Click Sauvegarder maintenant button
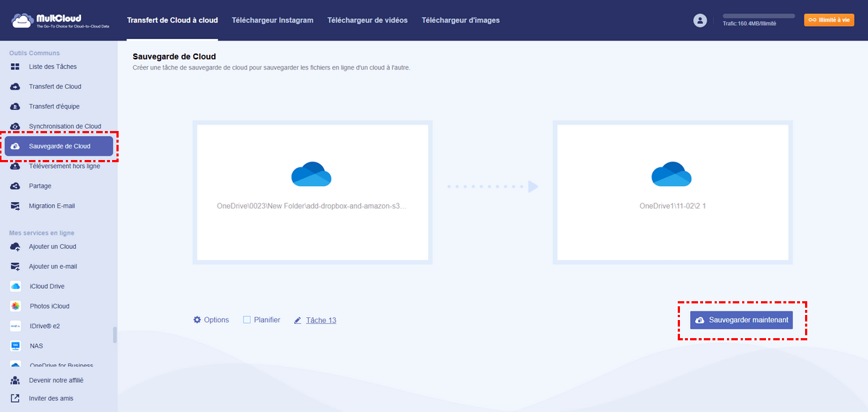 741,320
